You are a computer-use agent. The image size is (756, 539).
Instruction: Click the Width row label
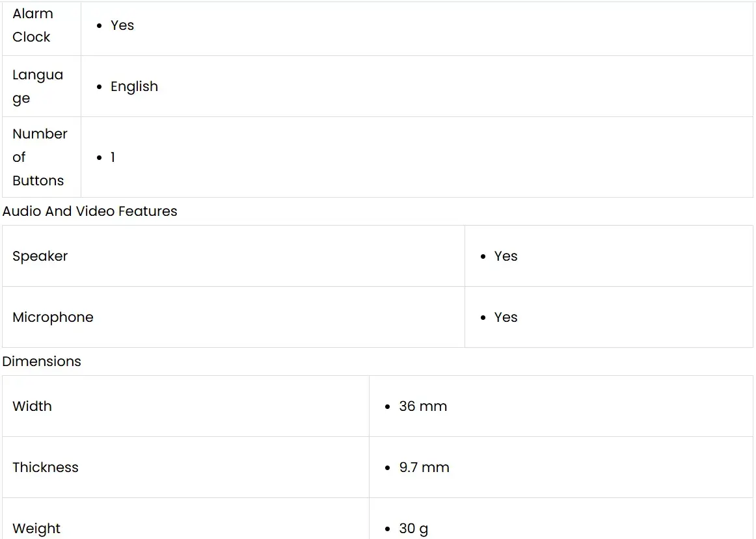point(32,406)
